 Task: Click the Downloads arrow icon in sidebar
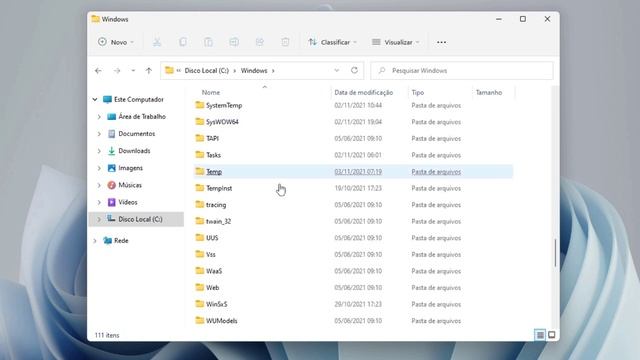point(111,151)
